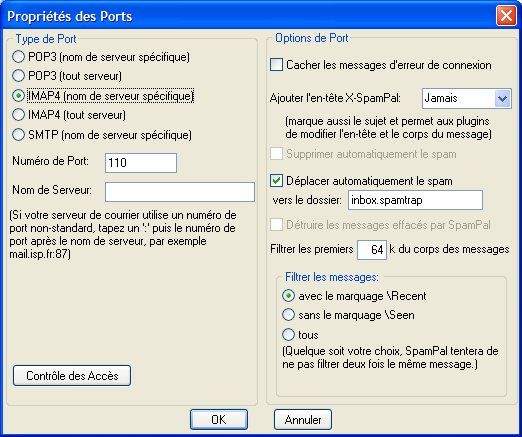Confirm settings with the OK button
Viewport: 522px width, 437px height.
coord(219,420)
